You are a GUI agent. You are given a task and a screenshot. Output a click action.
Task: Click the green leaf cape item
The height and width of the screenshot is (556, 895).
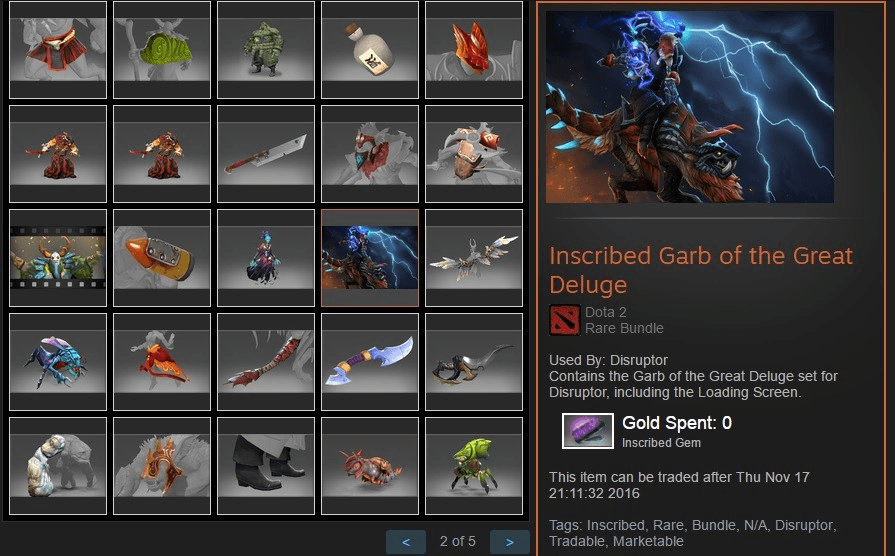point(162,50)
